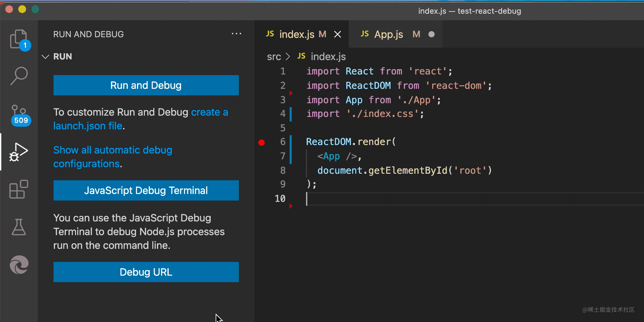Viewport: 644px width, 322px height.
Task: Click the src breadcrumb chevron
Action: [x=288, y=56]
